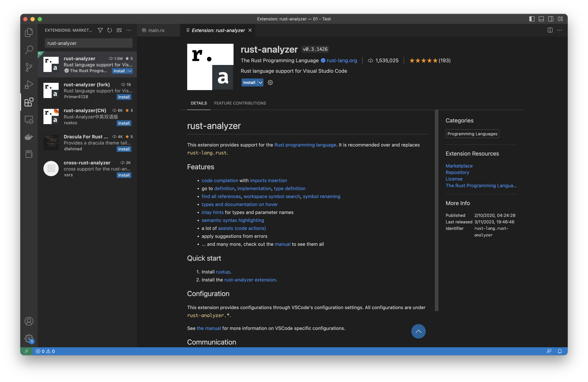588x382 pixels.
Task: Open Views and More Actions ellipsis menu
Action: click(129, 30)
